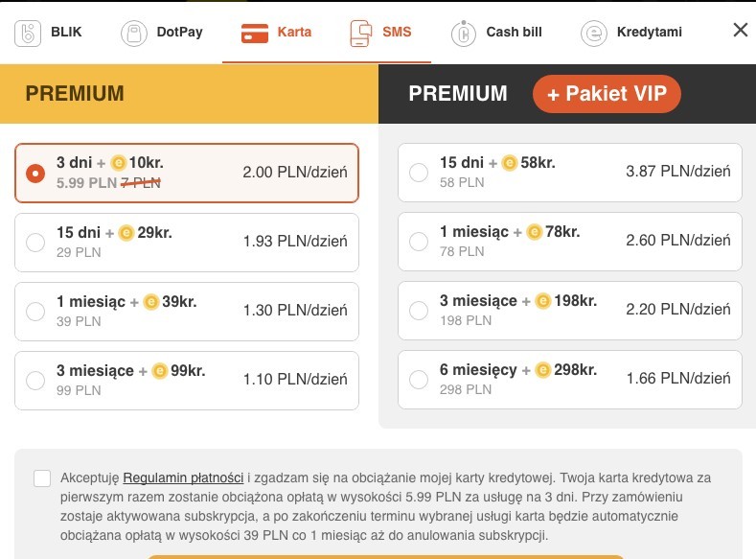The width and height of the screenshot is (756, 559).
Task: Switch to the SMS tab label
Action: click(x=397, y=32)
